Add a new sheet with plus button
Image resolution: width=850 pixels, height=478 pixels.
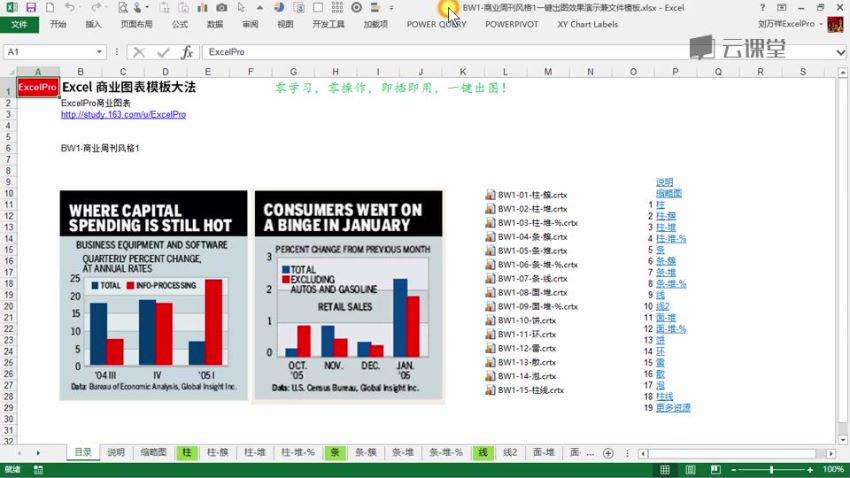click(x=608, y=454)
